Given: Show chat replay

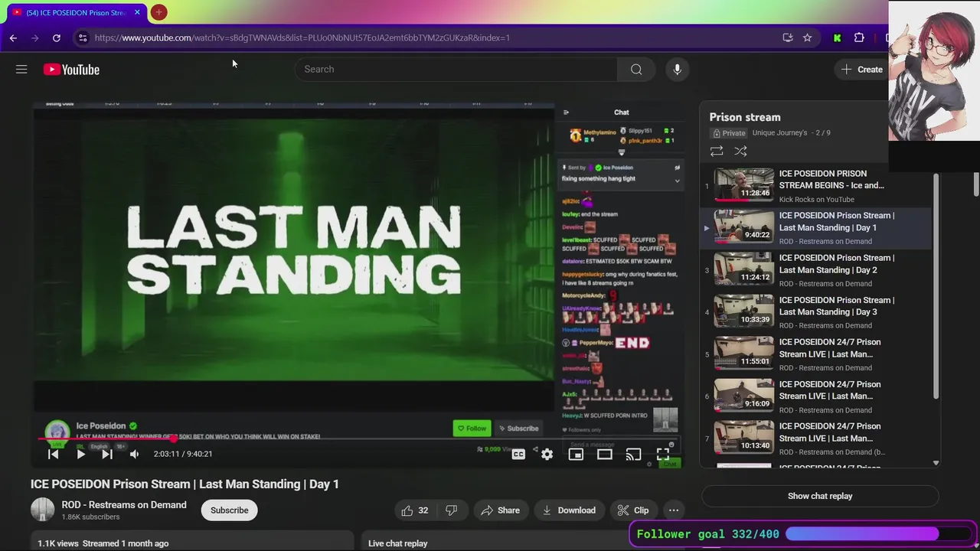Looking at the screenshot, I should (820, 496).
